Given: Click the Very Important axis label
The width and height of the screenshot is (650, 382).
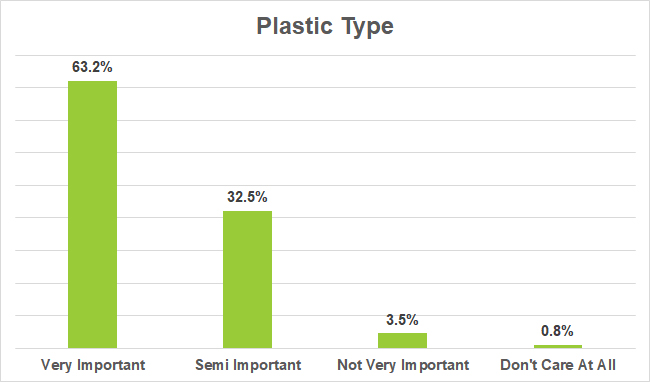Looking at the screenshot, I should coord(93,365).
